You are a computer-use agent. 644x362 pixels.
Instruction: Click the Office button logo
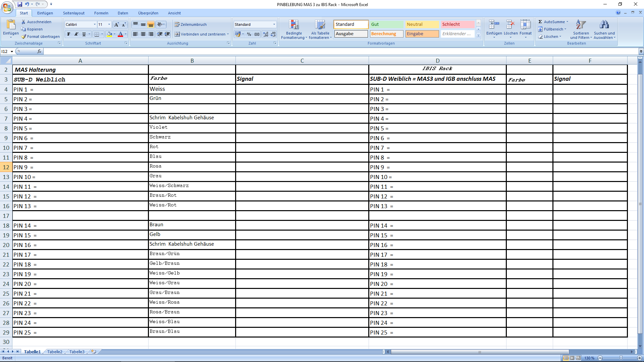[x=7, y=7]
